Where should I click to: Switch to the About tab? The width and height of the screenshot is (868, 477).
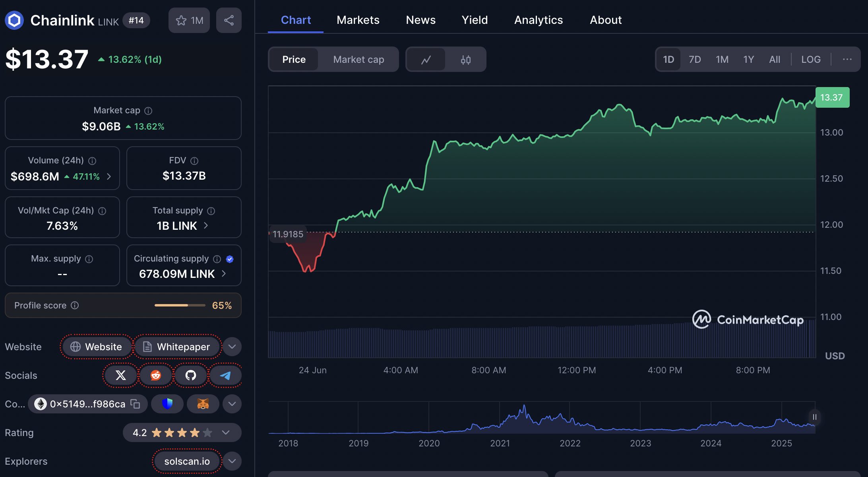click(x=606, y=20)
